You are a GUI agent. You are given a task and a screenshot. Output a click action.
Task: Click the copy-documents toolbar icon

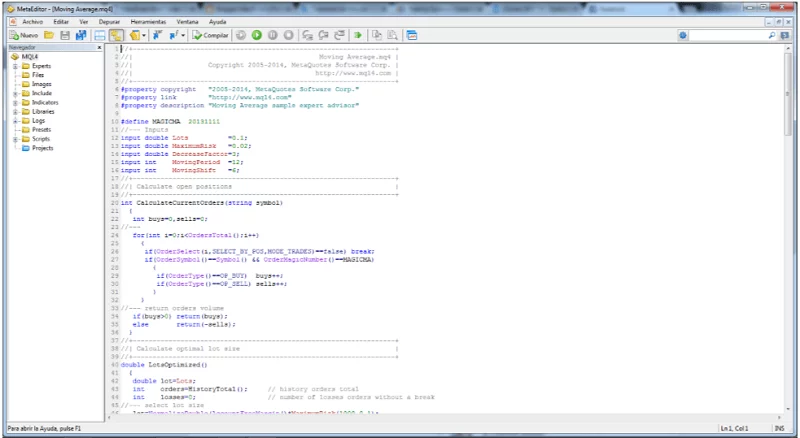pos(377,35)
